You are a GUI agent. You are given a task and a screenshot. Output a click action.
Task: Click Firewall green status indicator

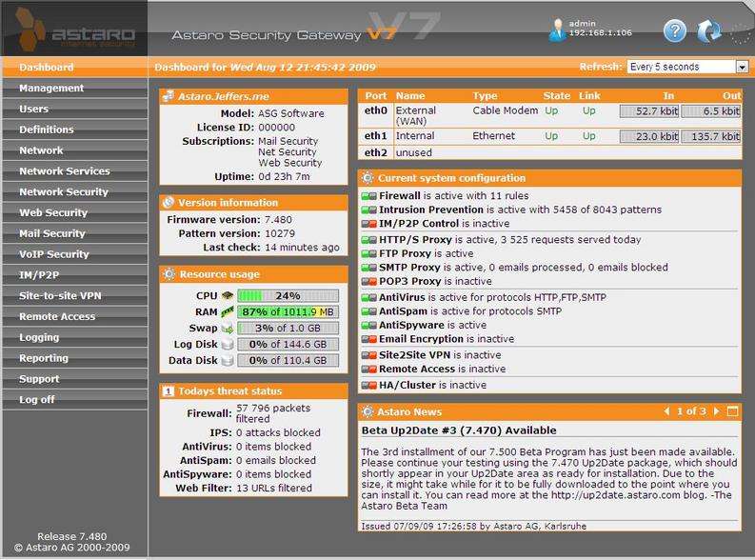(368, 196)
